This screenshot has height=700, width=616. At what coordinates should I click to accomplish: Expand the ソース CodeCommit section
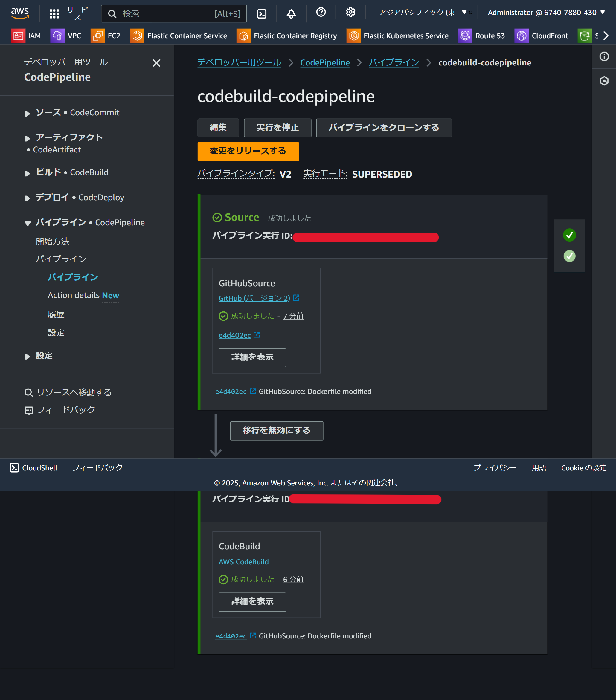pyautogui.click(x=28, y=113)
